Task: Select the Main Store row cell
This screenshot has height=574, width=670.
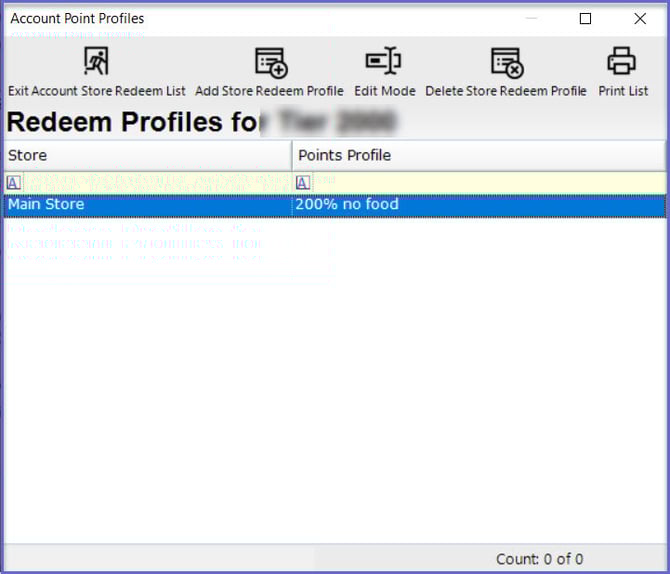Action: 147,205
